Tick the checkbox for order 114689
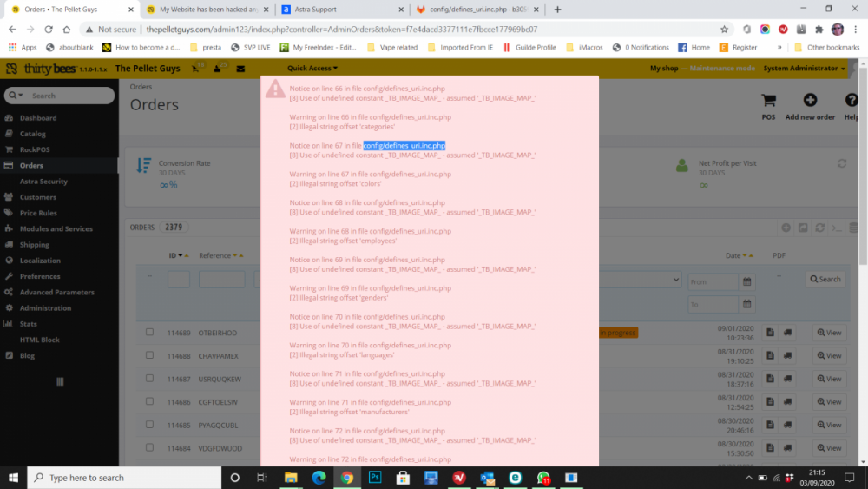This screenshot has width=868, height=489. point(150,332)
